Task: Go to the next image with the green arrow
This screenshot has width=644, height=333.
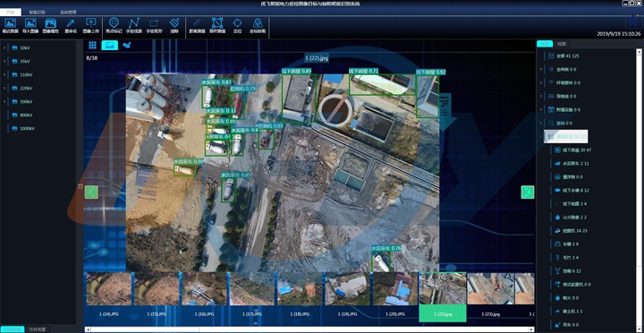Action: tap(528, 192)
